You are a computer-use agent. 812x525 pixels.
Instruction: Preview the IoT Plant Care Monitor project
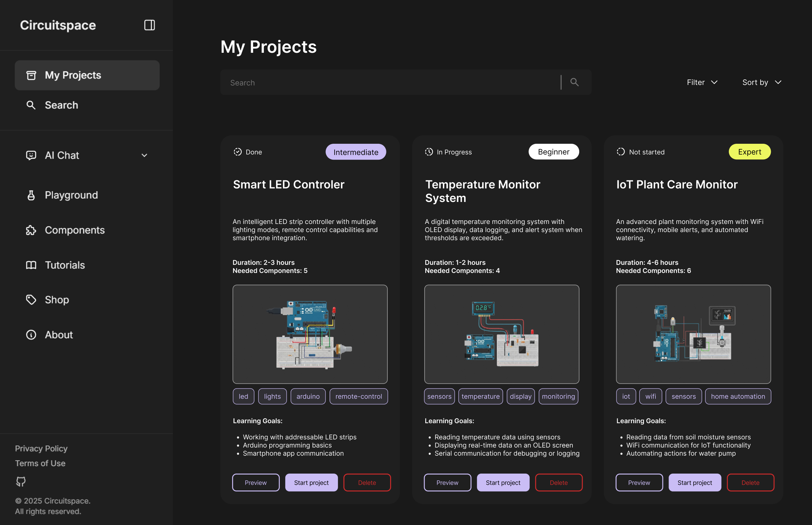(x=639, y=482)
